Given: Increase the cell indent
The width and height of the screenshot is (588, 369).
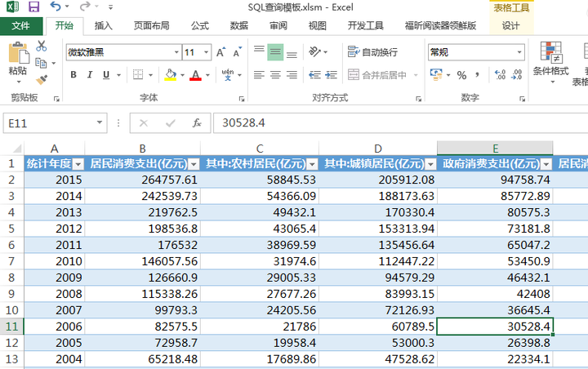Looking at the screenshot, I should (331, 74).
